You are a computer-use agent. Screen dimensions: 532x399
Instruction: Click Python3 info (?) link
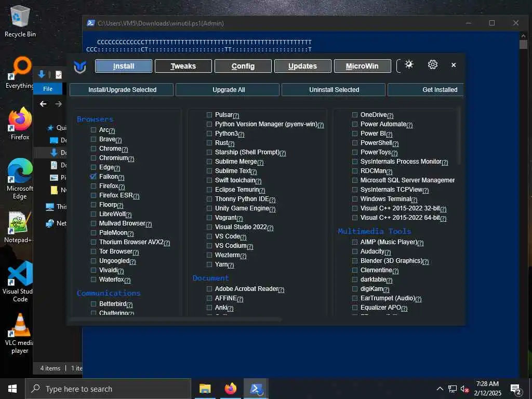tap(241, 135)
